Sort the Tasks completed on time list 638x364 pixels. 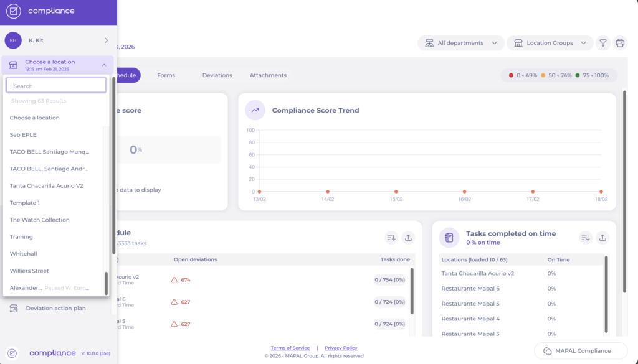tap(585, 238)
